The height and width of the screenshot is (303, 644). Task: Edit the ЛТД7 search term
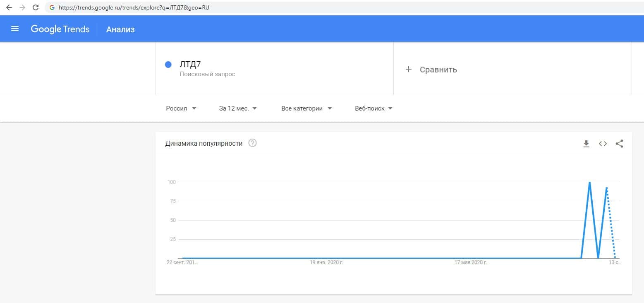click(191, 64)
